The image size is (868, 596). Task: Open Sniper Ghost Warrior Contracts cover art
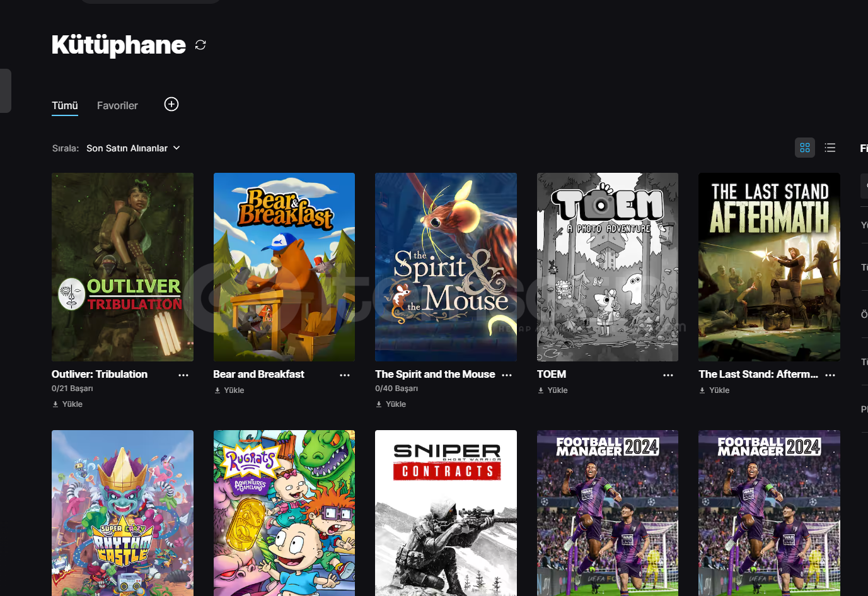pos(446,513)
